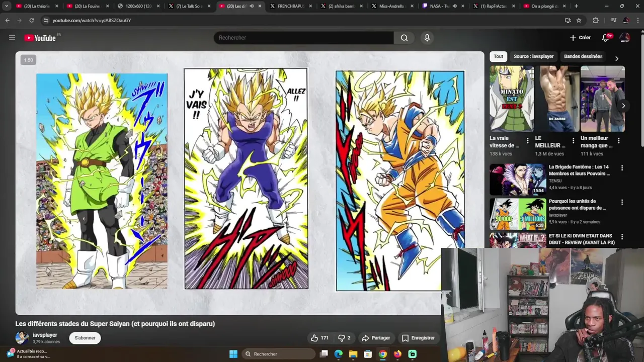This screenshot has height=362, width=644.
Task: Click the Windows taskbar Rechercher box
Action: 280,354
